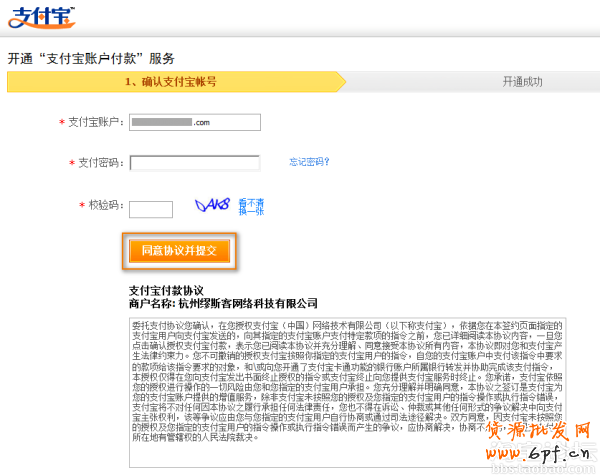Click merchant name 杭州绿斯客网络科技有限公司 text
The image size is (600, 475).
(248, 304)
